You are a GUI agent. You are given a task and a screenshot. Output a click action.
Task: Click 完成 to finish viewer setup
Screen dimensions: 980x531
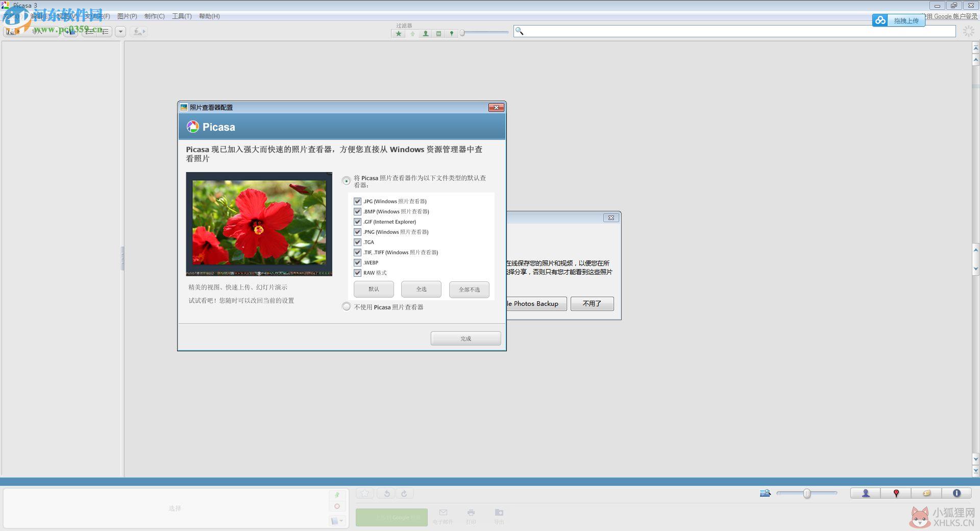coord(465,339)
